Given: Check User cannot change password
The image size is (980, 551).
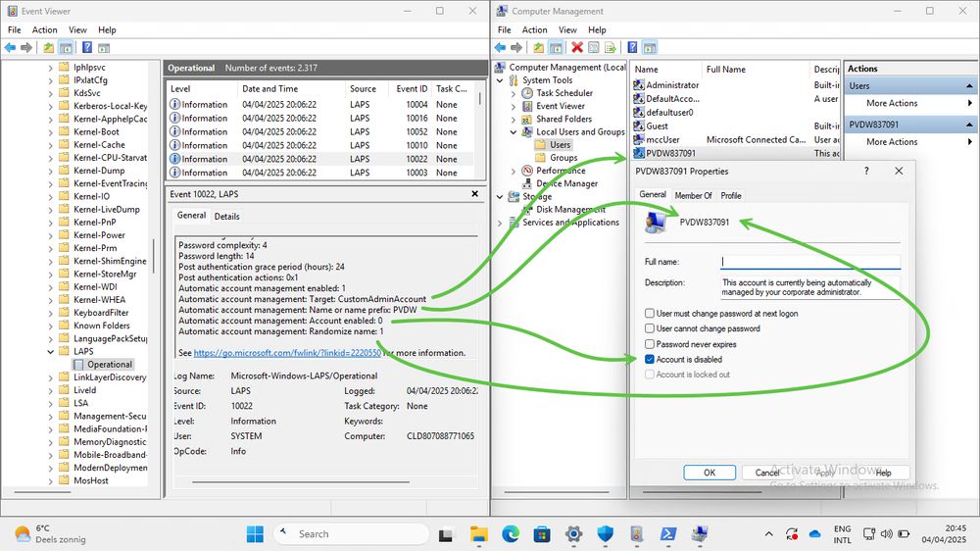Looking at the screenshot, I should click(x=650, y=328).
